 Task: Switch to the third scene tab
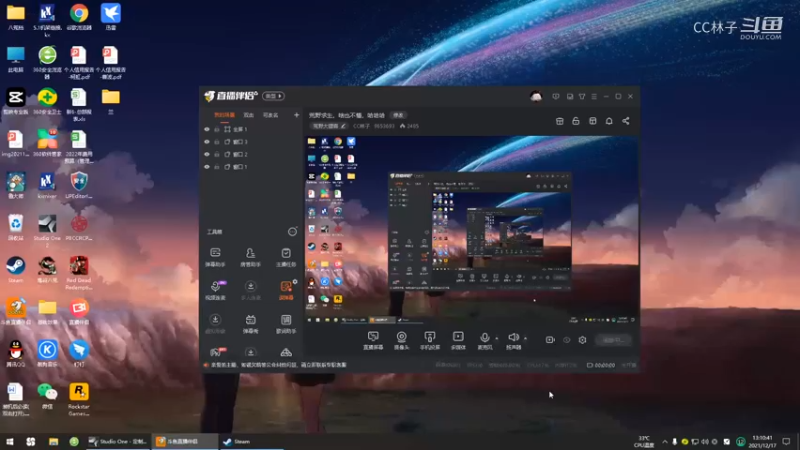(x=270, y=115)
